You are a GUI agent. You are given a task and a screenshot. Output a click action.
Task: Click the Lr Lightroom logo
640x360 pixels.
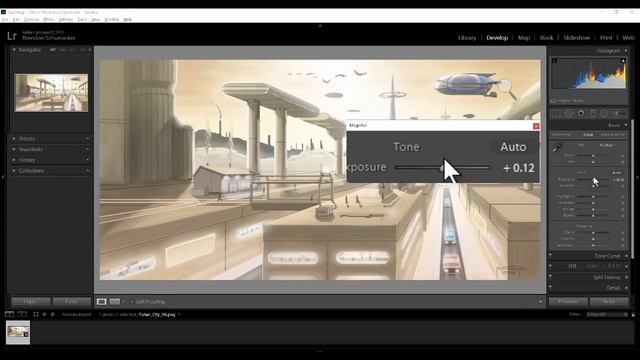[x=12, y=36]
